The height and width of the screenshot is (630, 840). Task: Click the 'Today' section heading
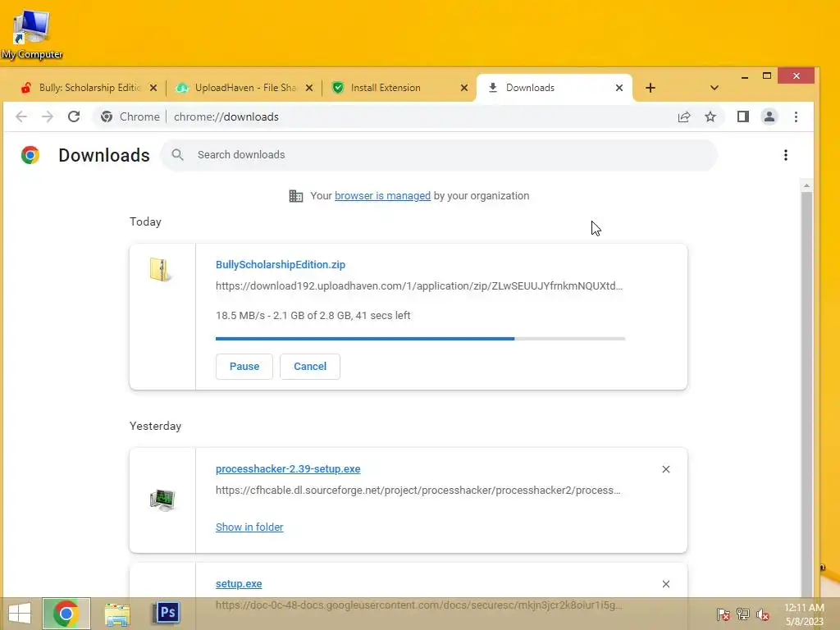[145, 221]
